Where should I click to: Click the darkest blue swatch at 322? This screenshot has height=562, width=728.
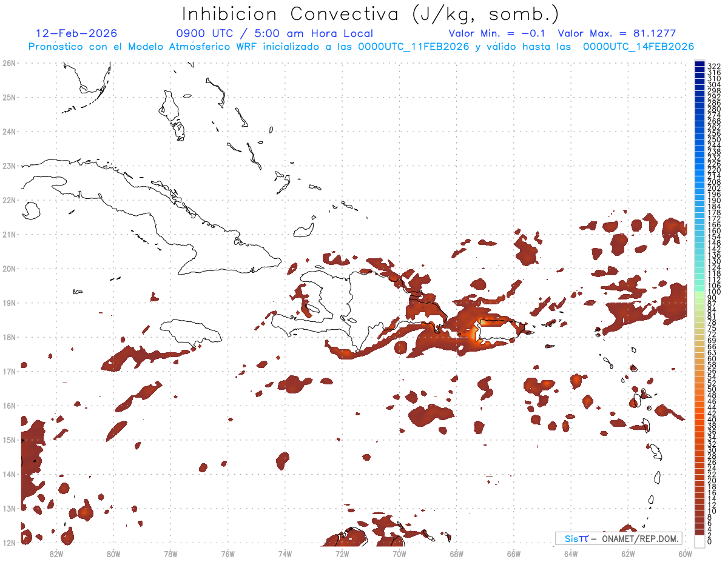(x=699, y=64)
